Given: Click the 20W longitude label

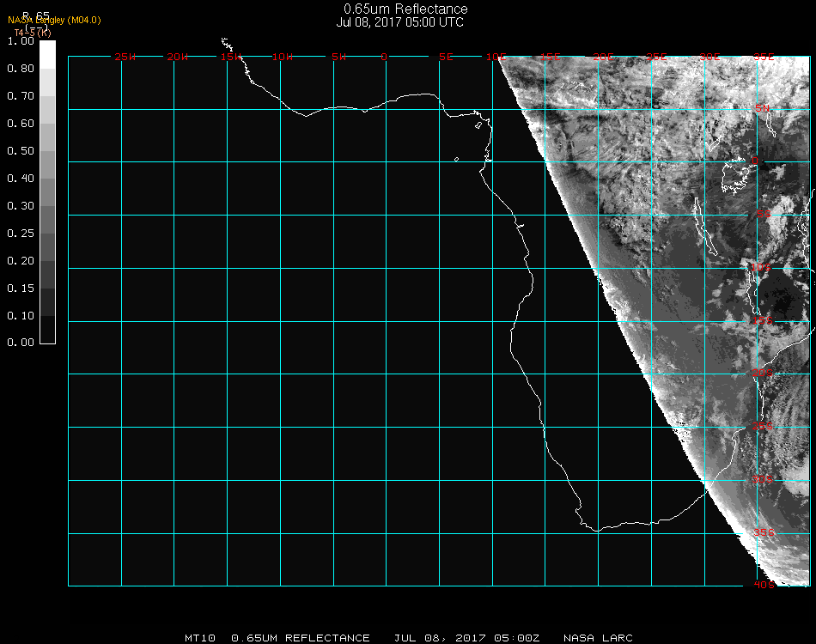Looking at the screenshot, I should (178, 57).
